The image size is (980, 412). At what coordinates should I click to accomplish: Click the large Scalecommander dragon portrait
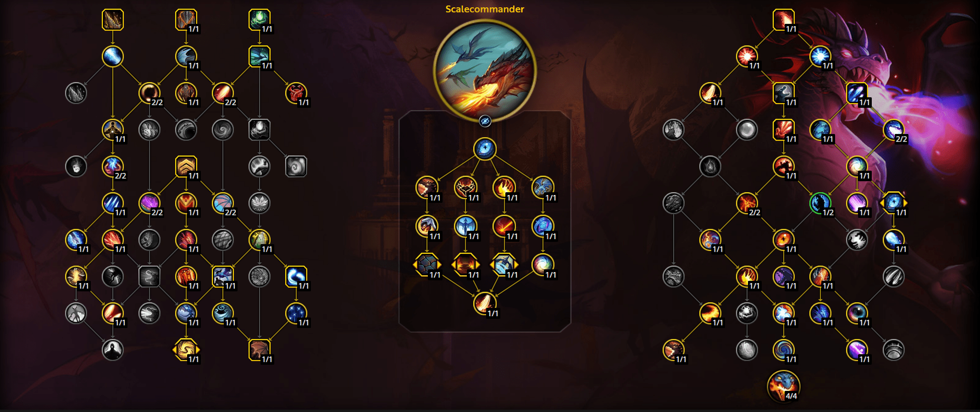[x=485, y=70]
